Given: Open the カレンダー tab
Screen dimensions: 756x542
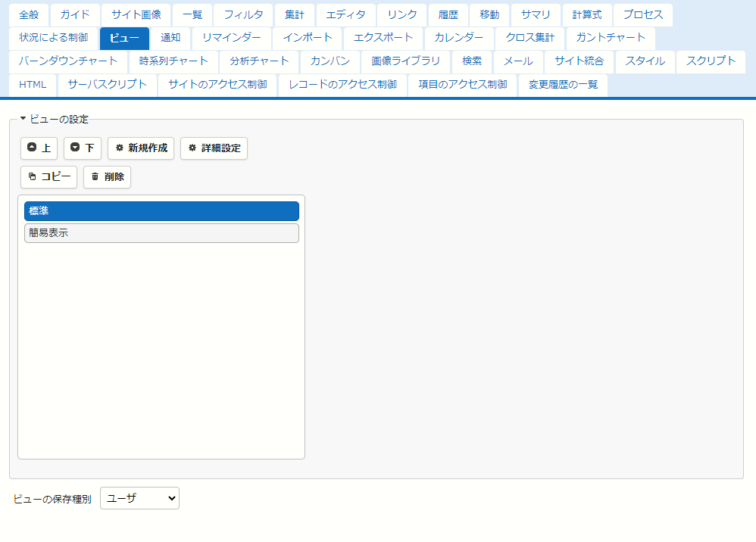Looking at the screenshot, I should pyautogui.click(x=459, y=38).
